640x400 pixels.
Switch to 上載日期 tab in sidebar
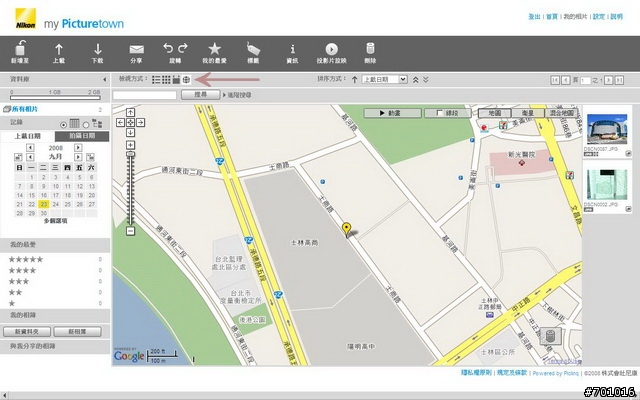[x=28, y=136]
